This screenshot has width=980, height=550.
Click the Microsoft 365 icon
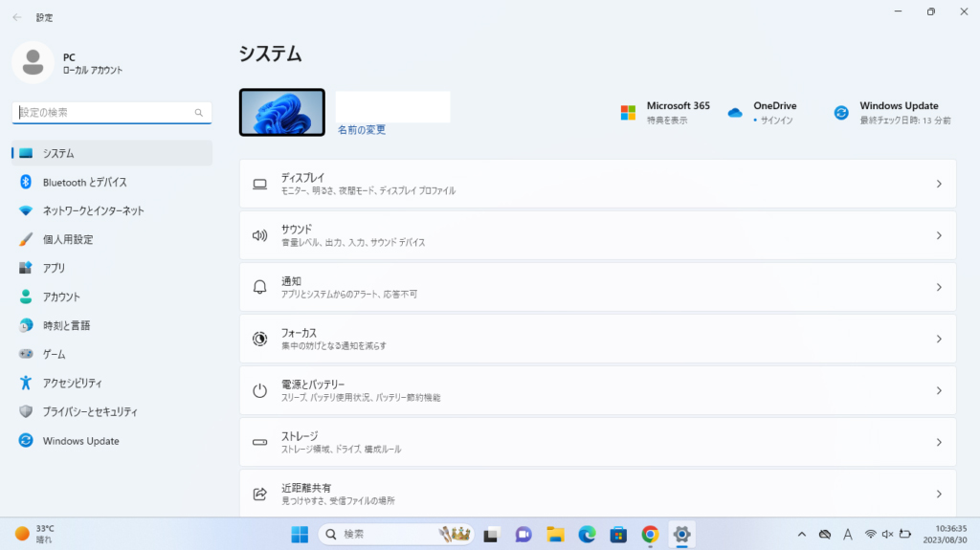628,113
